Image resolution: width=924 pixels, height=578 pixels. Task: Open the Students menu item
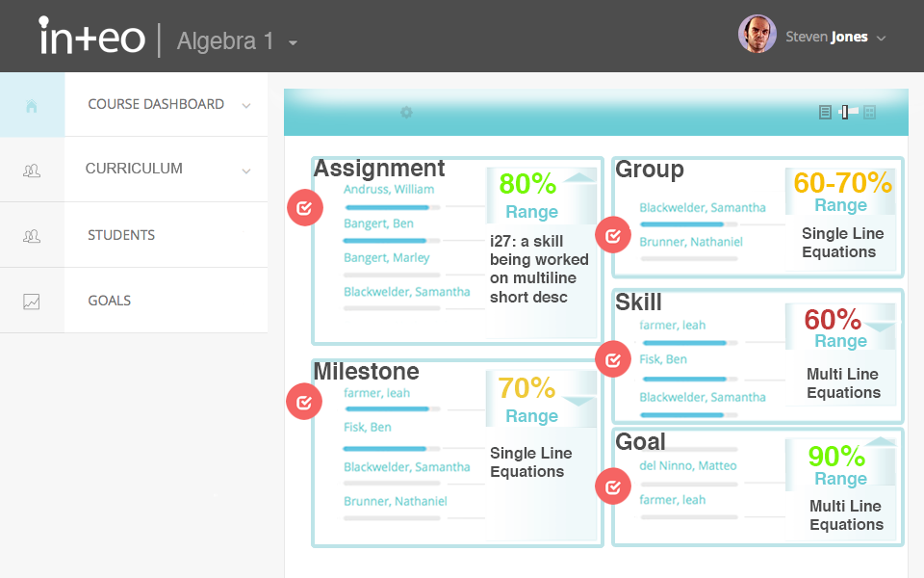pyautogui.click(x=121, y=235)
